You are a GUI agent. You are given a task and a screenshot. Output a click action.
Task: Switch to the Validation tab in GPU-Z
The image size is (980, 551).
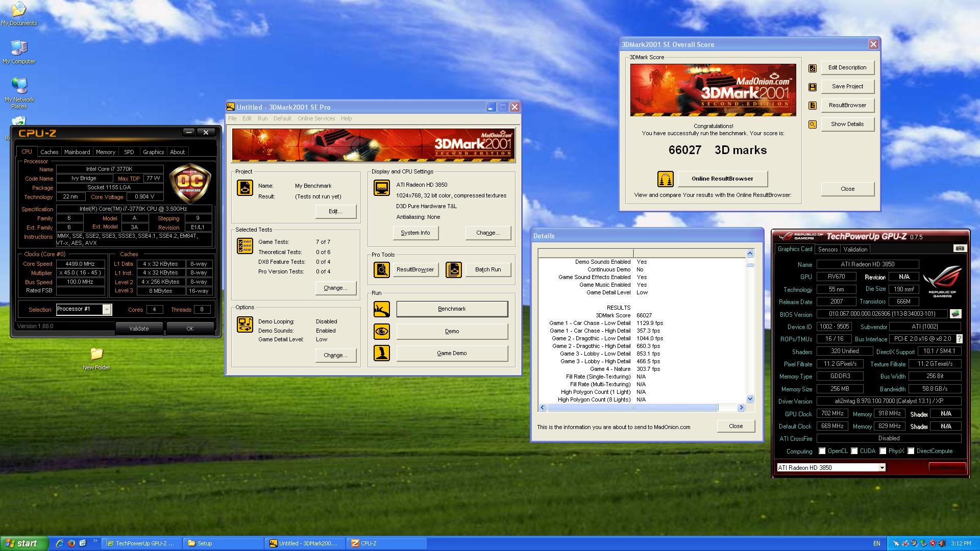[855, 249]
